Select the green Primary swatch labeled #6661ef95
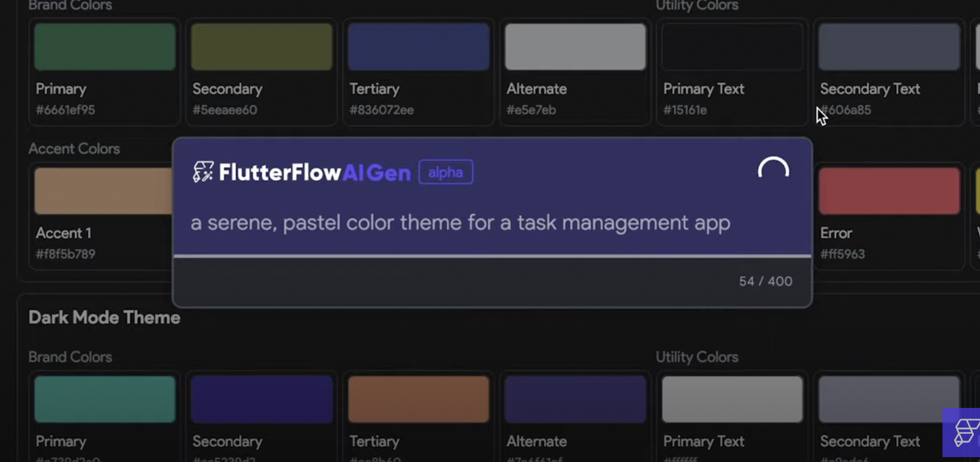This screenshot has height=462, width=980. tap(105, 47)
